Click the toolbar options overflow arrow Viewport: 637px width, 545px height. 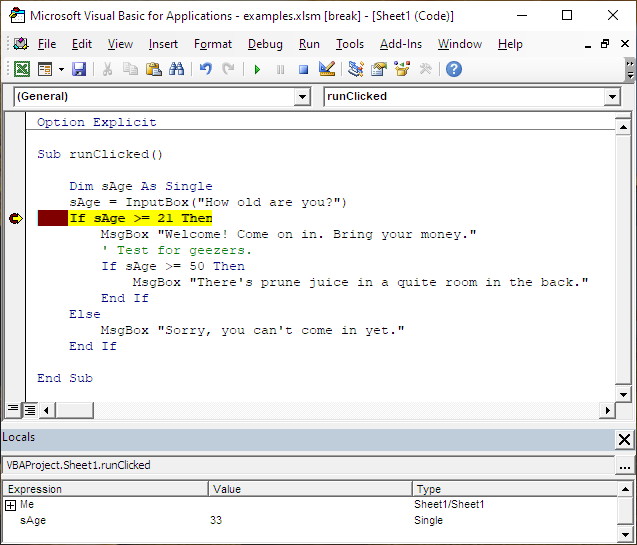(x=630, y=69)
